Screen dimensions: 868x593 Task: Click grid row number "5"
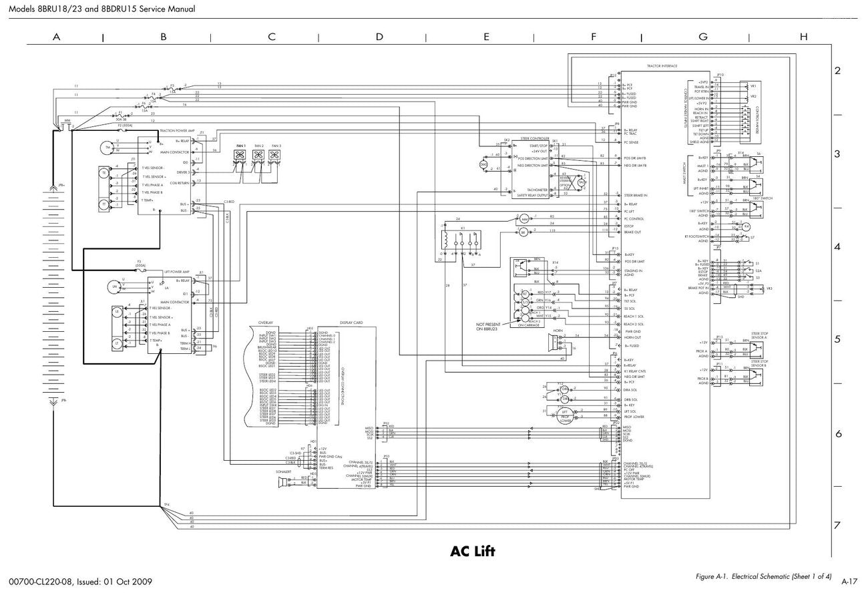tap(838, 339)
